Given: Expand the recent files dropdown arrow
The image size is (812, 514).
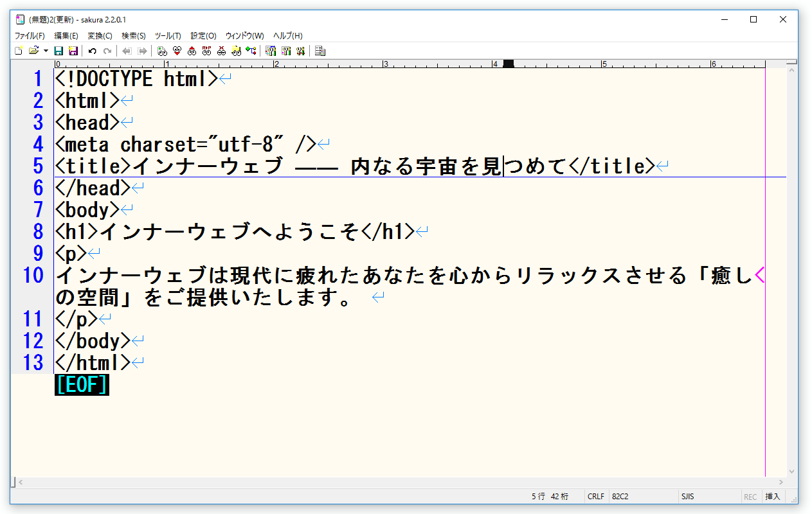Looking at the screenshot, I should (x=46, y=51).
